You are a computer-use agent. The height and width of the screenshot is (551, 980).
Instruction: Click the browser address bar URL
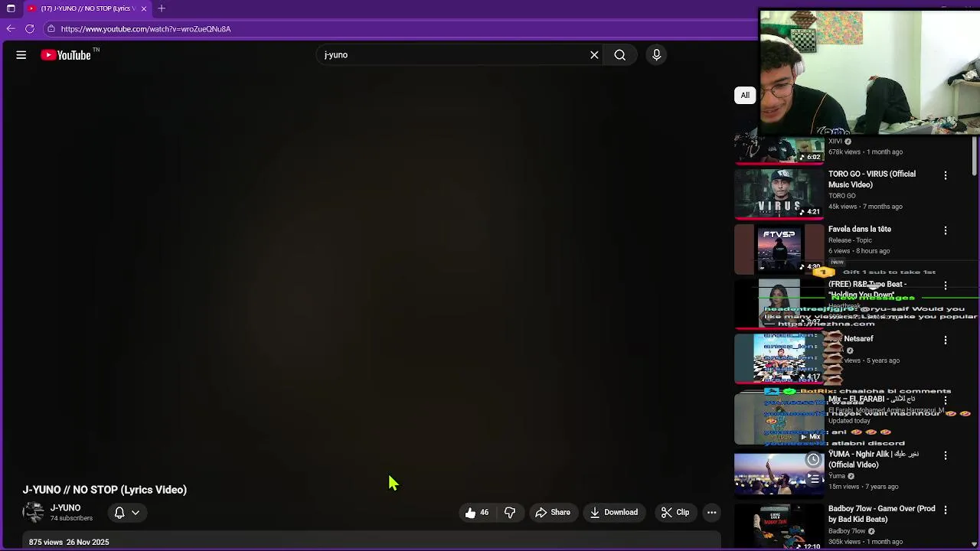[x=145, y=29]
